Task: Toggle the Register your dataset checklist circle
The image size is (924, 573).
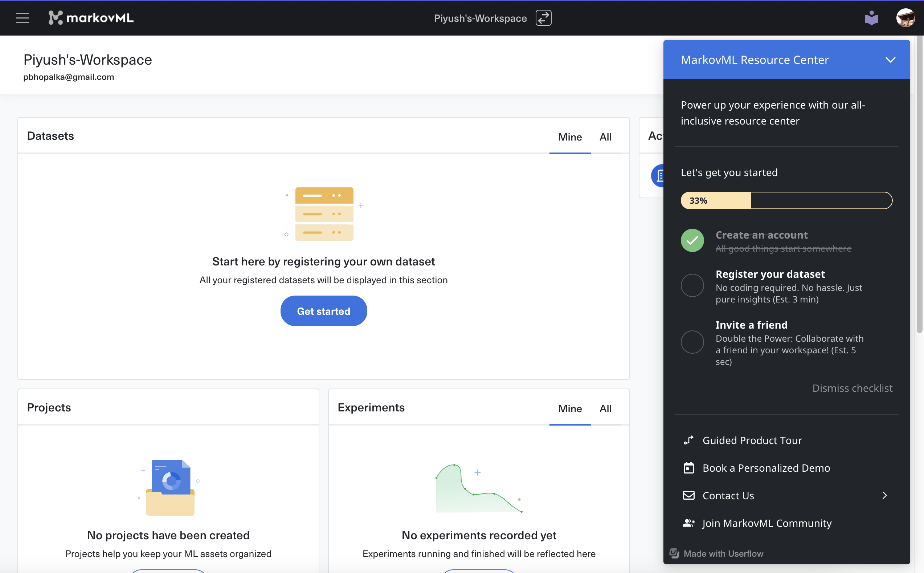Action: tap(692, 285)
